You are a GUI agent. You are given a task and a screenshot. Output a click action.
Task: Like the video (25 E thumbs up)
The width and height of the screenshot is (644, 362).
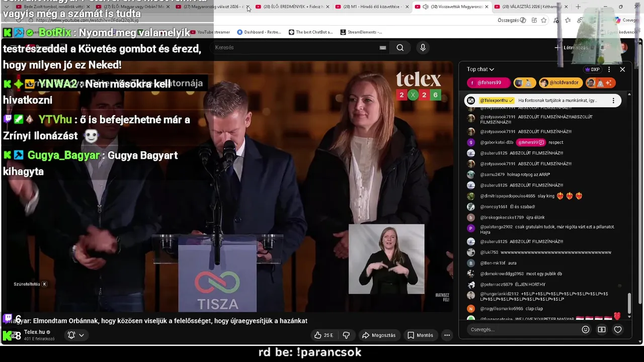click(324, 335)
